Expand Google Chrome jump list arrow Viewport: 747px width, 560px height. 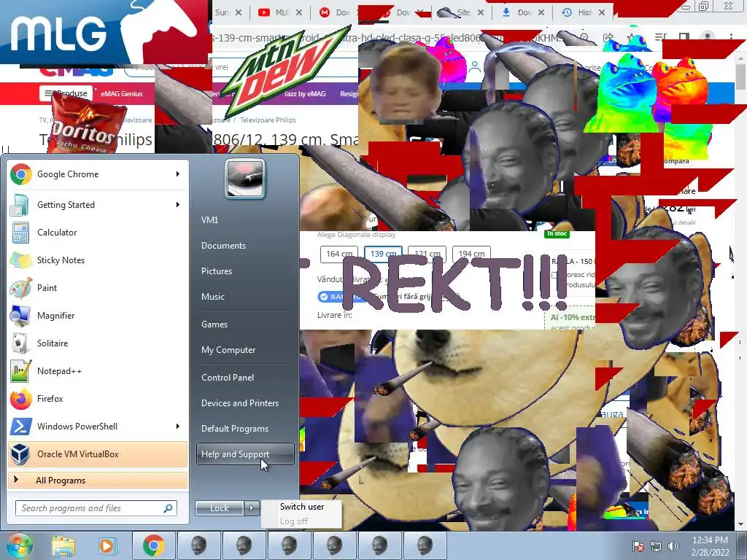click(178, 174)
